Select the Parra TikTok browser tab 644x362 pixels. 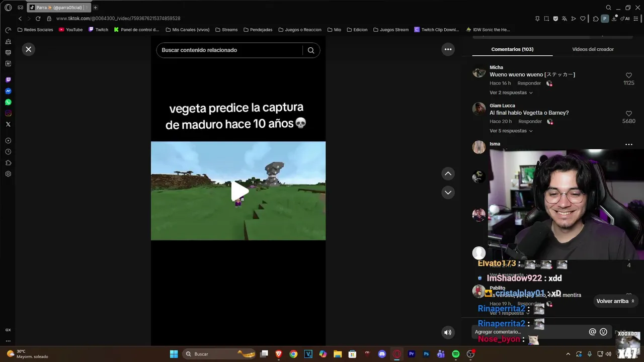coord(58,8)
